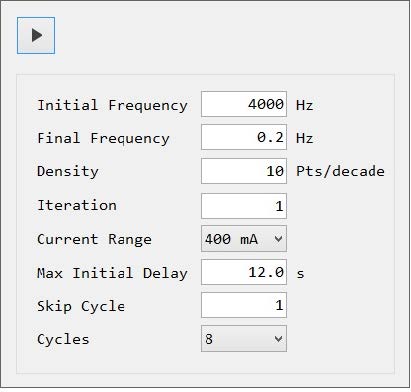
Task: Edit Max Initial Delay value 12.0
Action: pos(244,272)
